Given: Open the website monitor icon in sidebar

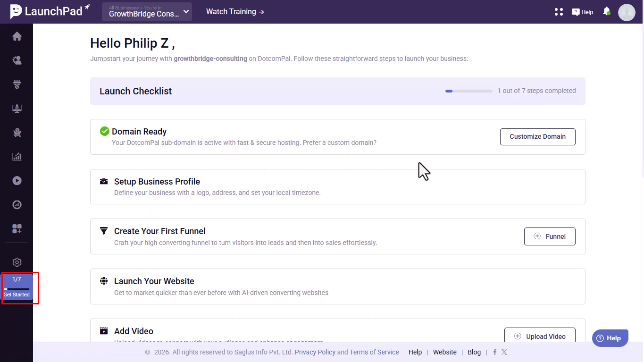Looking at the screenshot, I should coord(17,109).
